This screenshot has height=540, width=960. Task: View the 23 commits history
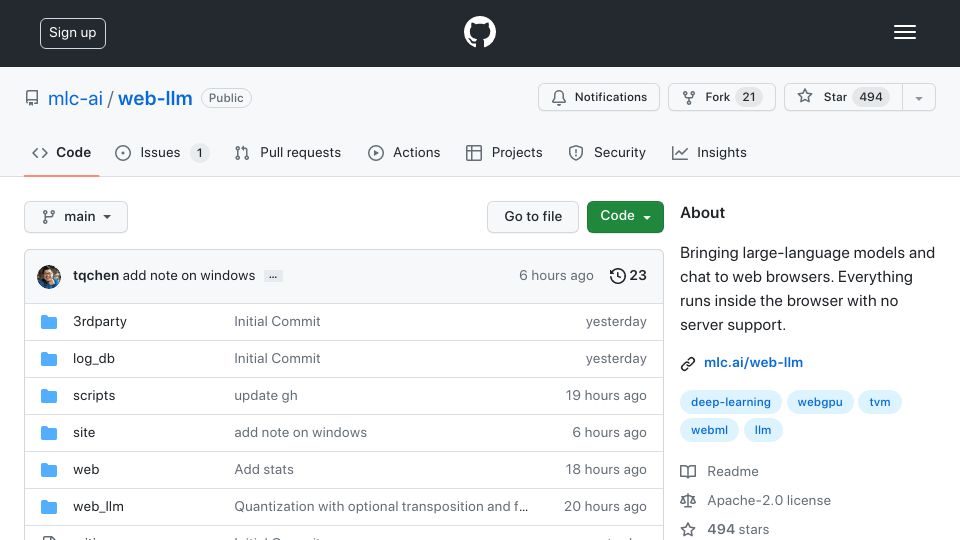click(x=628, y=276)
